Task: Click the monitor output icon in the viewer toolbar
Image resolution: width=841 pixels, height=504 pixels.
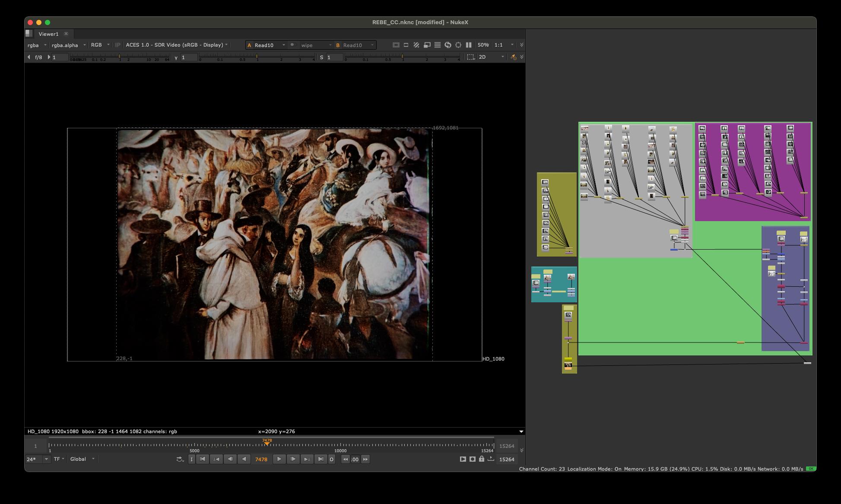Action: (428, 45)
